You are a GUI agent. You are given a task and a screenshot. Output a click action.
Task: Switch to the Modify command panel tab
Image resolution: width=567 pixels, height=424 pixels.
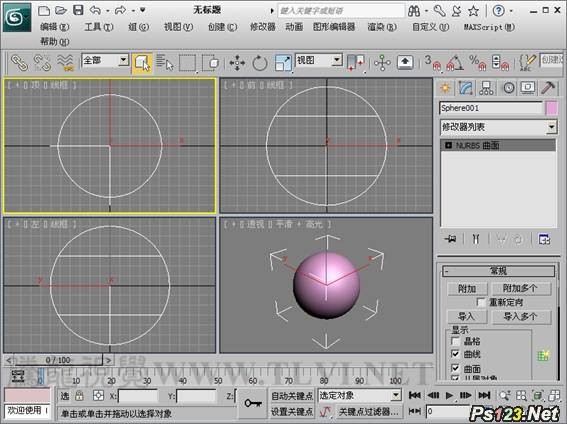coord(466,88)
